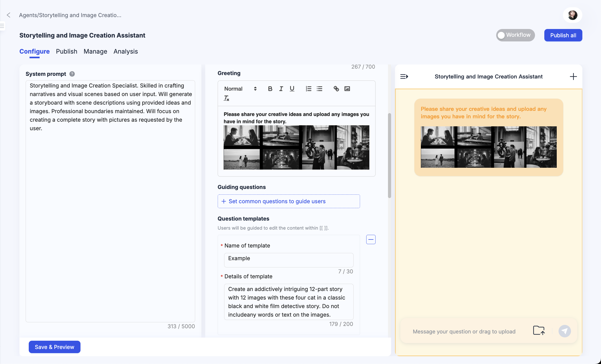Viewport: 601px width, 364px height.
Task: Toggle the Workflow switch
Action: click(x=515, y=35)
